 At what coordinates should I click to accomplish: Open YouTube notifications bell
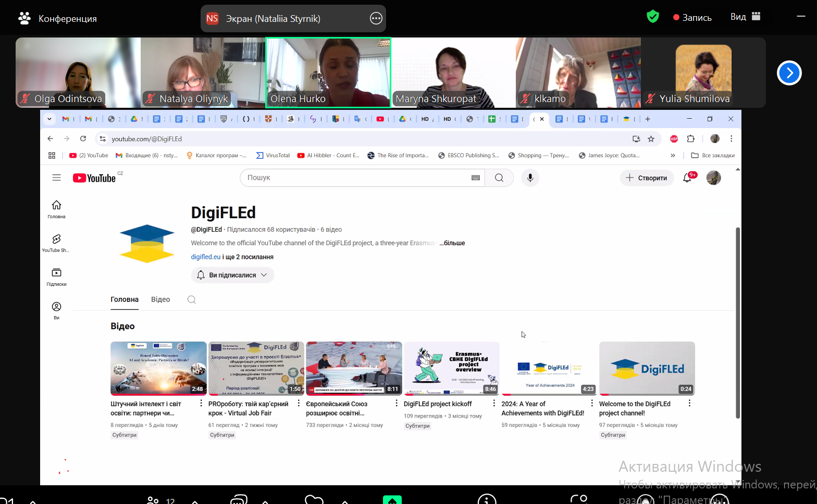click(x=687, y=178)
